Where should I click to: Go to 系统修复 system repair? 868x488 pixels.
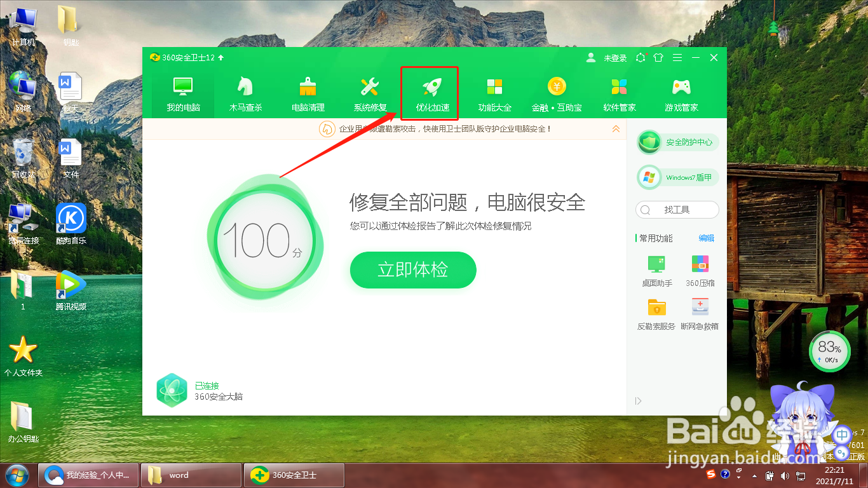(370, 94)
